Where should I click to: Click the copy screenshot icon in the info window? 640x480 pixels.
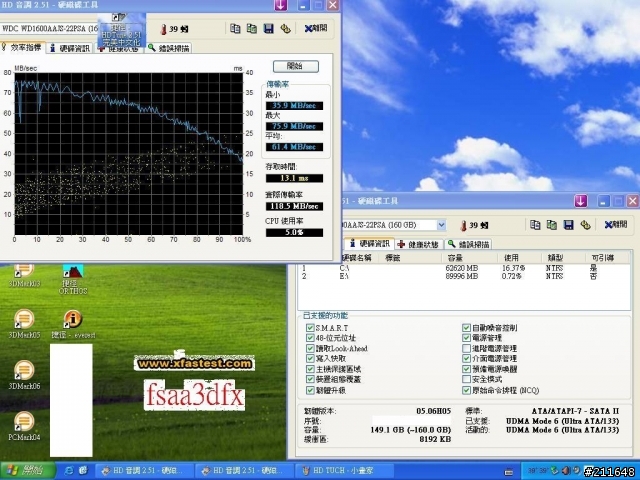tap(552, 225)
